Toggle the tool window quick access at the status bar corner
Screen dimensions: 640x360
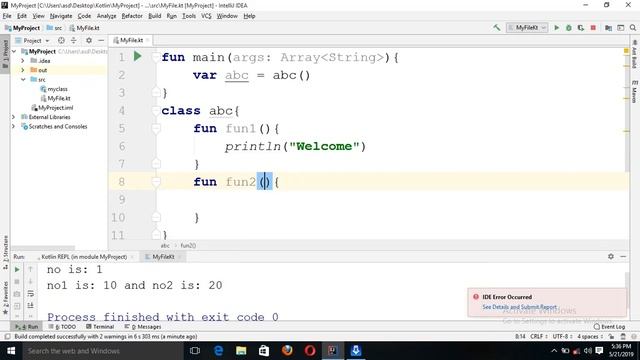[7, 337]
